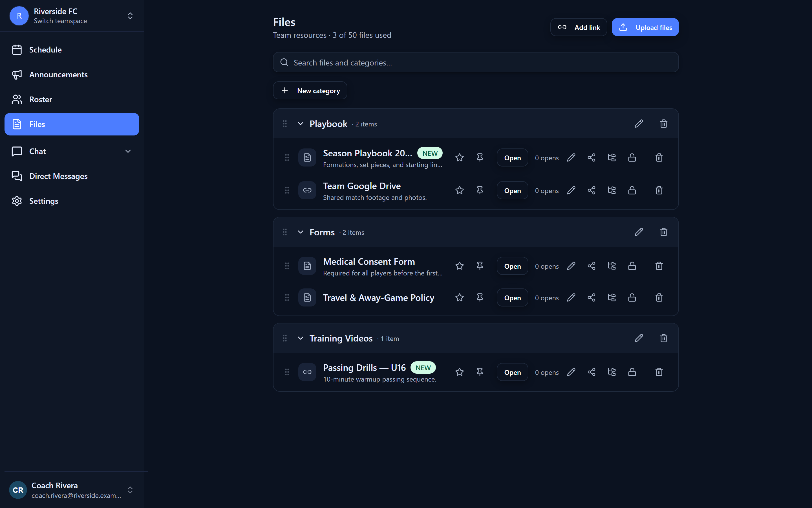Pin the Passing Drills — U16 link
The image size is (812, 508).
coord(480,372)
